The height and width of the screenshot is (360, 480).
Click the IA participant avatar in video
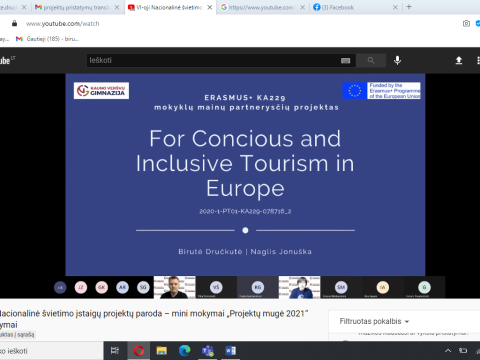383,287
